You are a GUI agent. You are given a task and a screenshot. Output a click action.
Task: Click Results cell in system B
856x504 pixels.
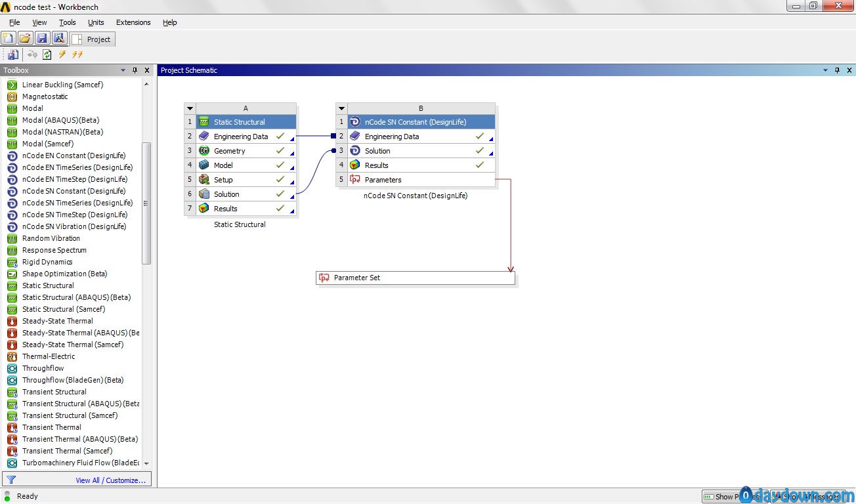coord(421,165)
